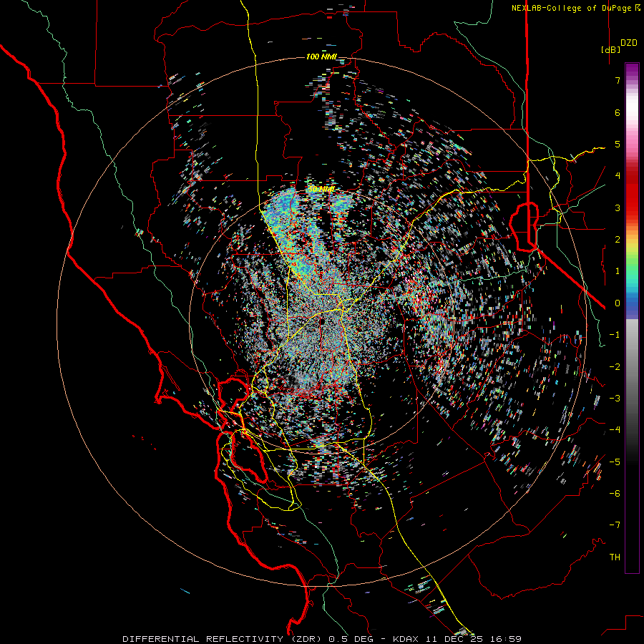Click the DZD product label
This screenshot has width=644, height=644.
pyautogui.click(x=629, y=43)
